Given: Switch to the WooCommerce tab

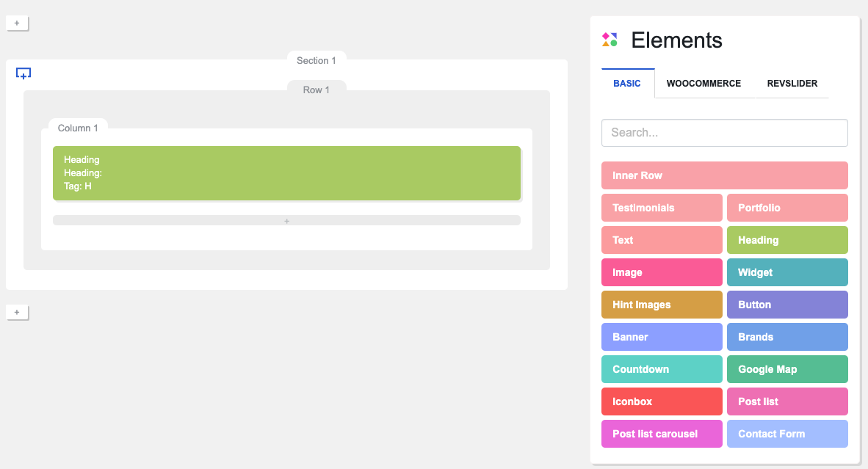Looking at the screenshot, I should click(x=704, y=84).
